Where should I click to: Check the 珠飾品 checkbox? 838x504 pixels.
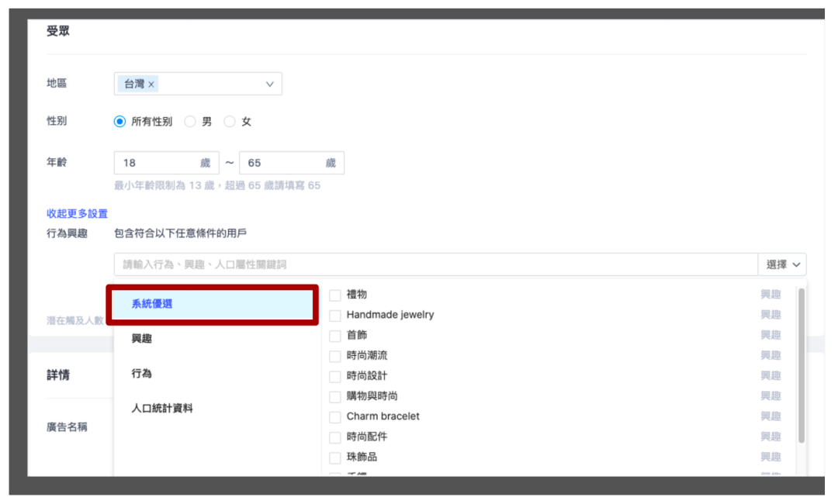pyautogui.click(x=335, y=457)
